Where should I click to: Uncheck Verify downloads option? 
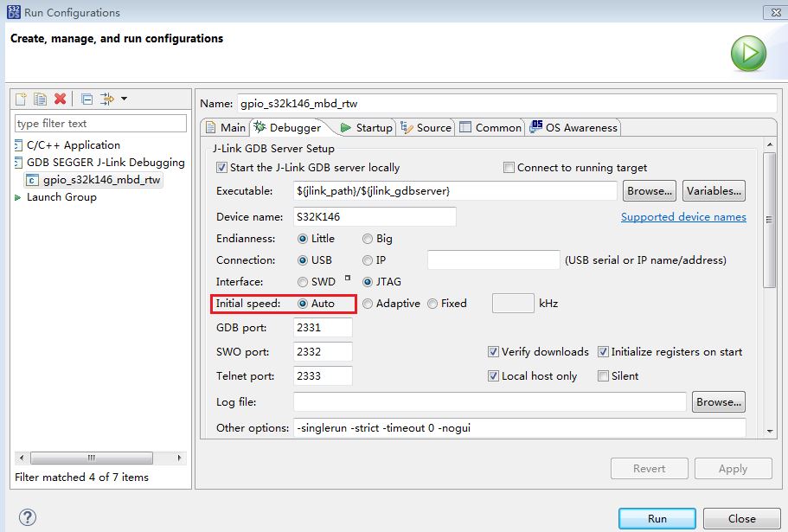[x=493, y=352]
